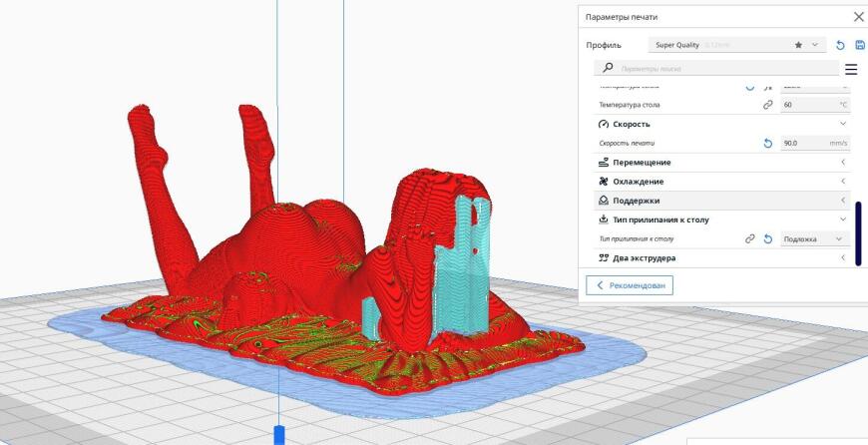Focus the settings search field
The image size is (868, 445).
pos(716,69)
